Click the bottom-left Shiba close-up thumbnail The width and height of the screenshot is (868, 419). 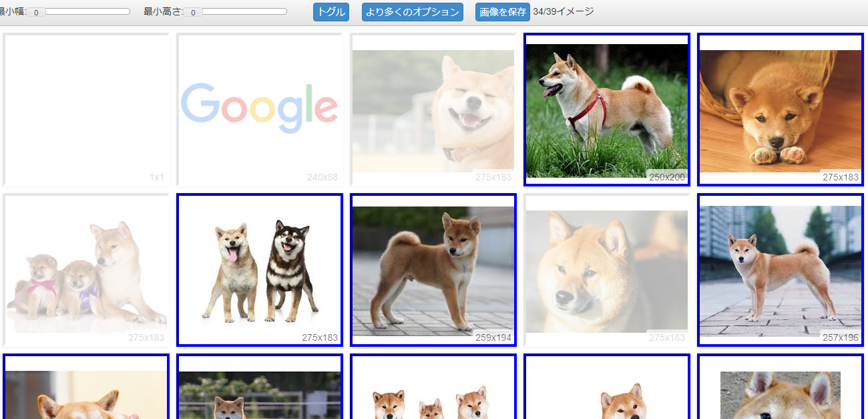pos(86,394)
